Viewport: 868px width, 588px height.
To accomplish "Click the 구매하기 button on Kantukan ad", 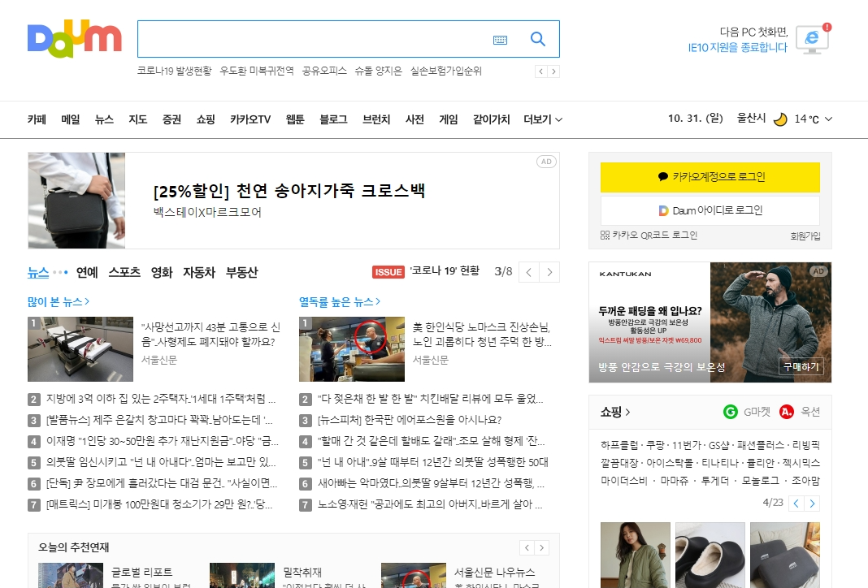I will click(x=801, y=367).
